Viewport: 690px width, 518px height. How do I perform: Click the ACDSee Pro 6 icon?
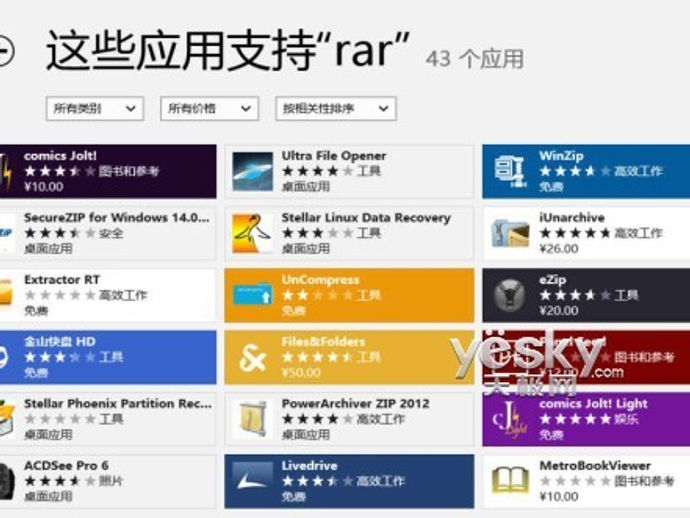7,481
